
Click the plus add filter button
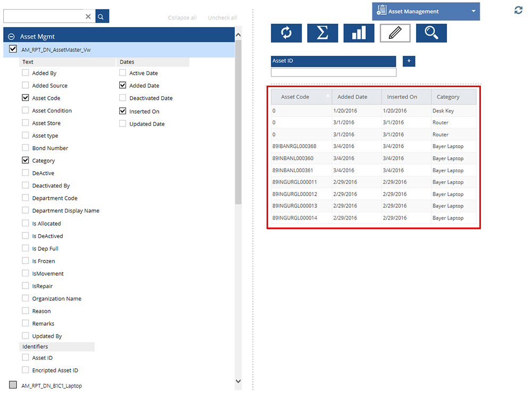409,61
